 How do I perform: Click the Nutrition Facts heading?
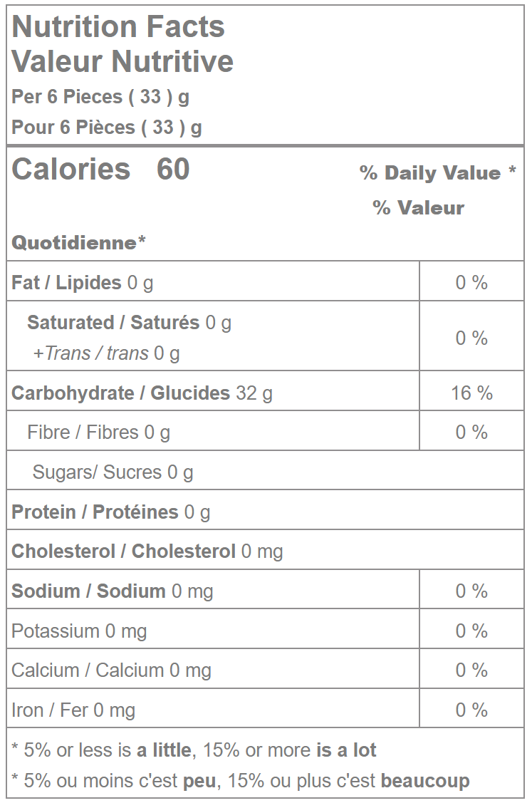click(x=118, y=27)
